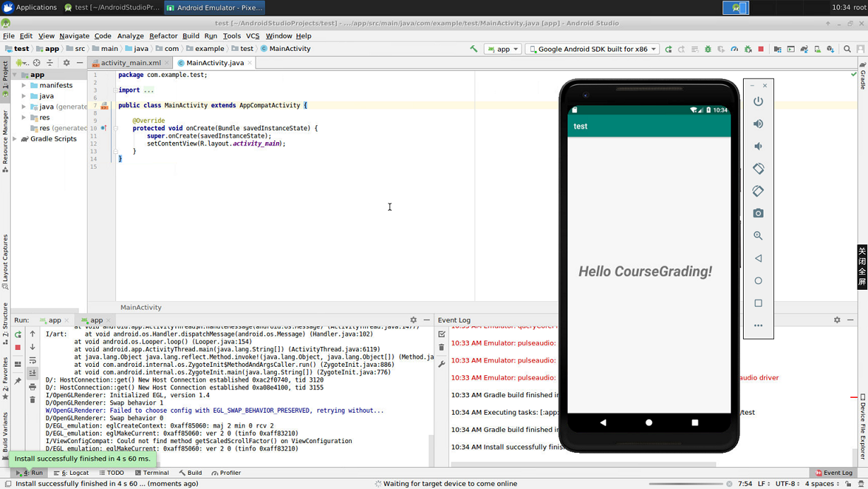Viewport: 868px width, 489px height.
Task: Expand the res folder in the project tree
Action: pos(23,117)
